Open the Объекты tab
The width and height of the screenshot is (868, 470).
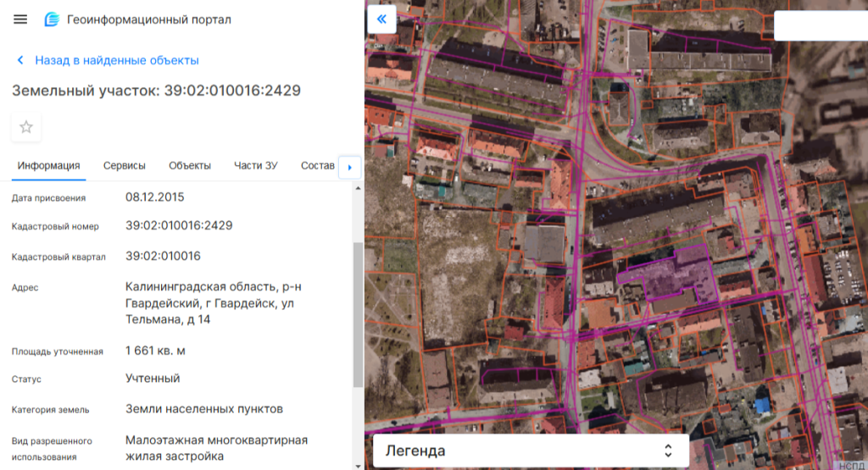(190, 166)
